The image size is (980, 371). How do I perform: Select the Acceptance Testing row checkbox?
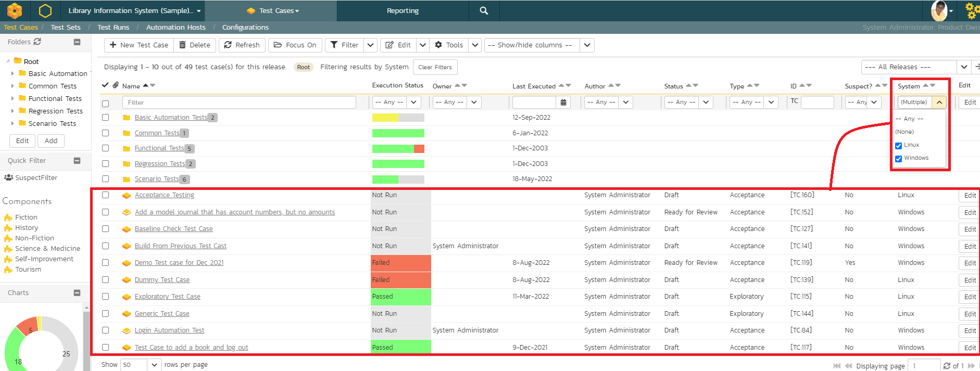point(106,195)
